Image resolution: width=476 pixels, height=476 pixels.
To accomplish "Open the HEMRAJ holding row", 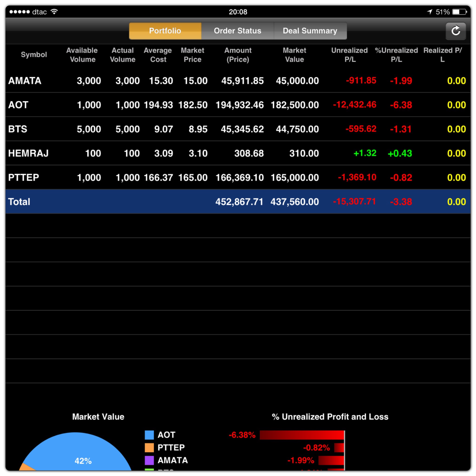I will coord(28,153).
